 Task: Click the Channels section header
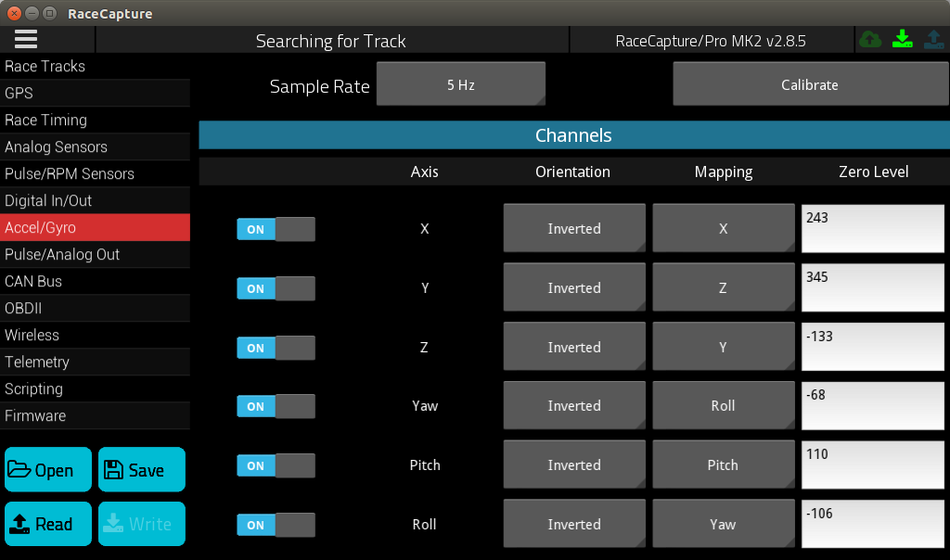point(573,135)
